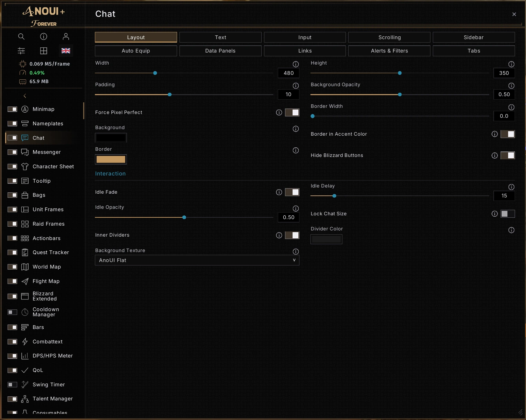
Task: Toggle Border in Accent Color
Action: (x=508, y=134)
